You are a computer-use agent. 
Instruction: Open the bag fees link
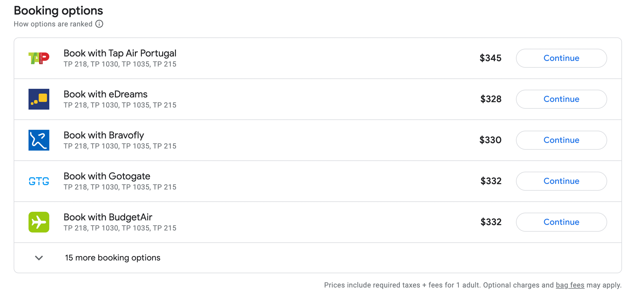(570, 285)
